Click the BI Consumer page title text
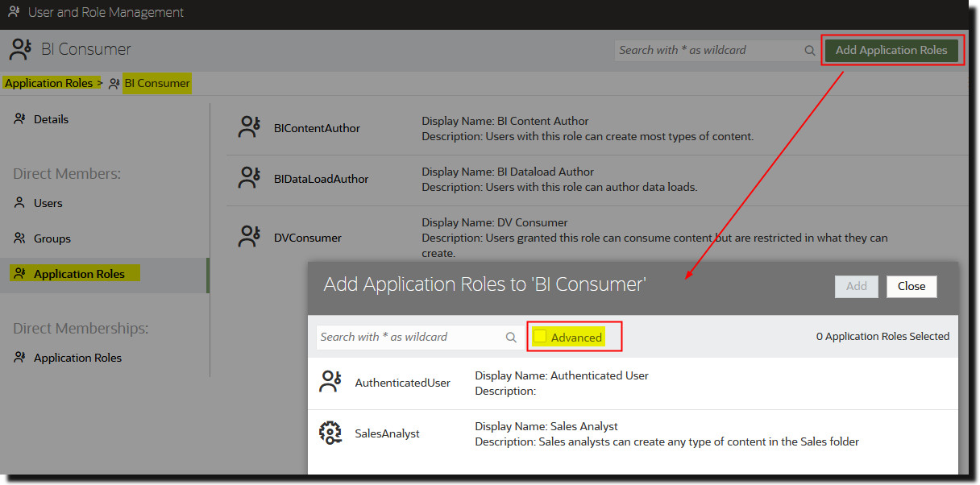 [x=86, y=49]
